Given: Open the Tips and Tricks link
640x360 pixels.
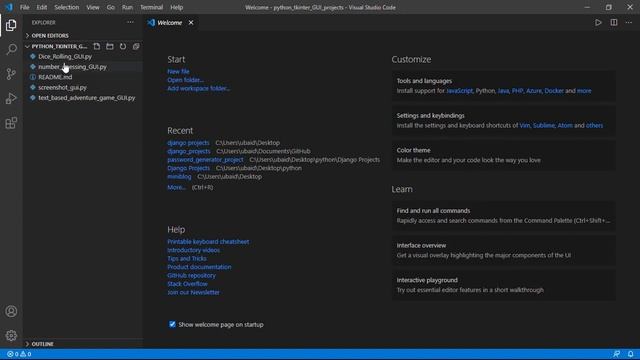Looking at the screenshot, I should click(x=187, y=258).
